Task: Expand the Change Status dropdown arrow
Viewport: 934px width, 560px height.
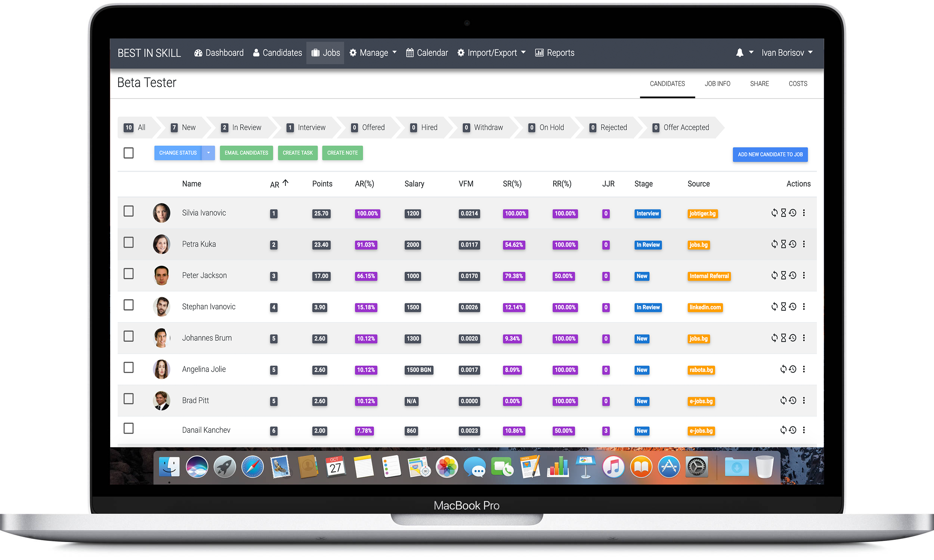Action: pos(208,153)
